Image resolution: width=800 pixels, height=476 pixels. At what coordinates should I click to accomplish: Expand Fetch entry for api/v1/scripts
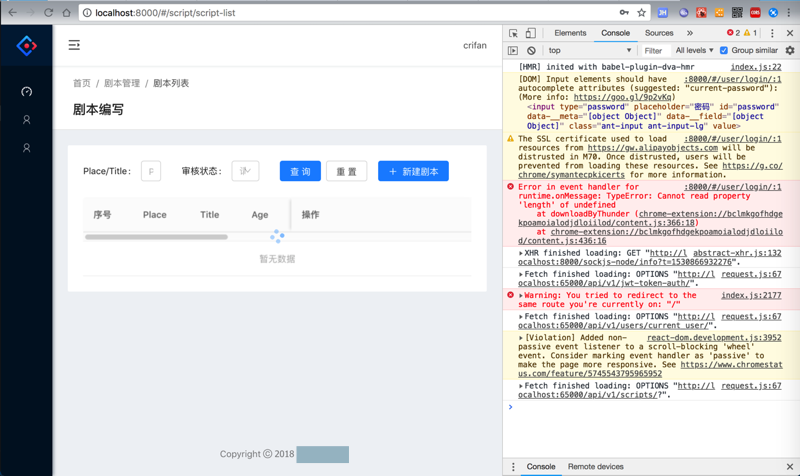coord(520,386)
